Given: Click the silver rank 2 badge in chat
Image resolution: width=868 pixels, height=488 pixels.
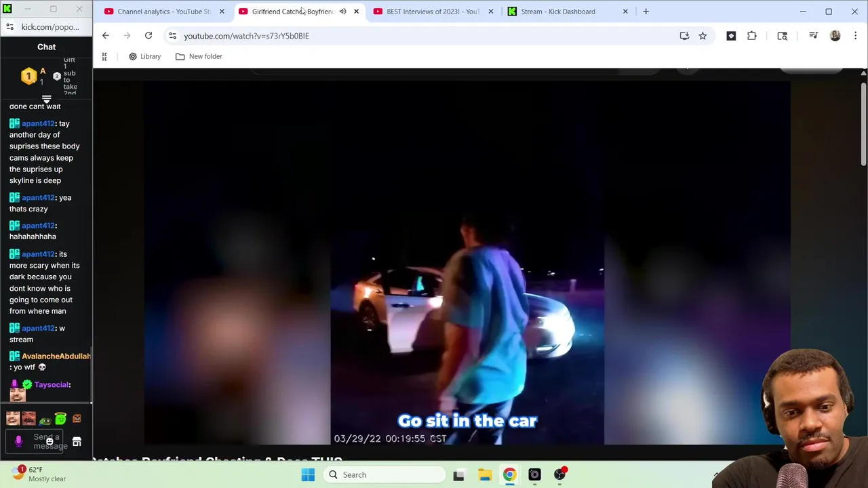Looking at the screenshot, I should pyautogui.click(x=57, y=76).
